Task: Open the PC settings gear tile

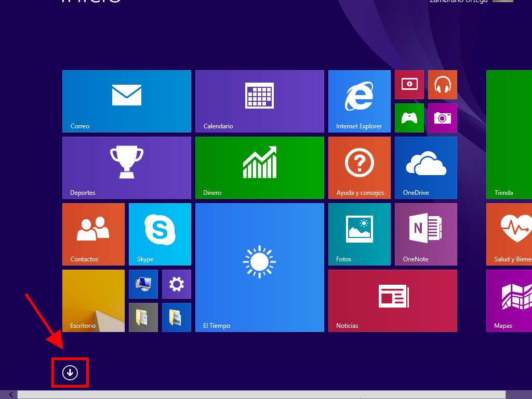Action: click(177, 284)
